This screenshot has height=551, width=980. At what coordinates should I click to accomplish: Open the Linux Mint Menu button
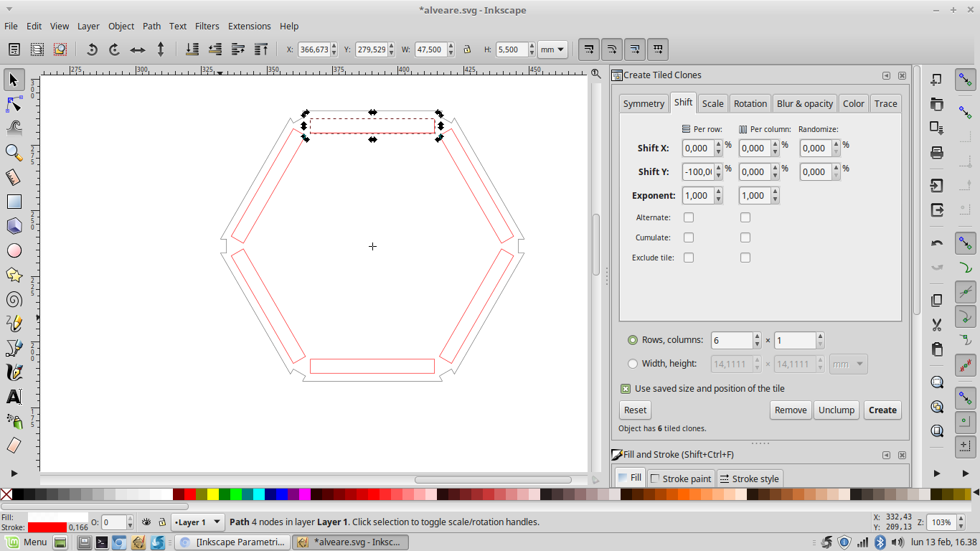[x=27, y=542]
